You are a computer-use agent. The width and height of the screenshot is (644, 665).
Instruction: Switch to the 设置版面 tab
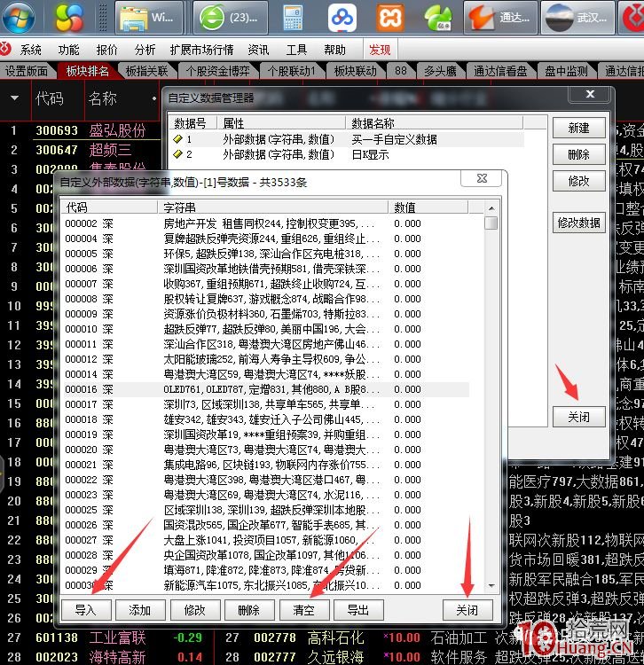[27, 71]
